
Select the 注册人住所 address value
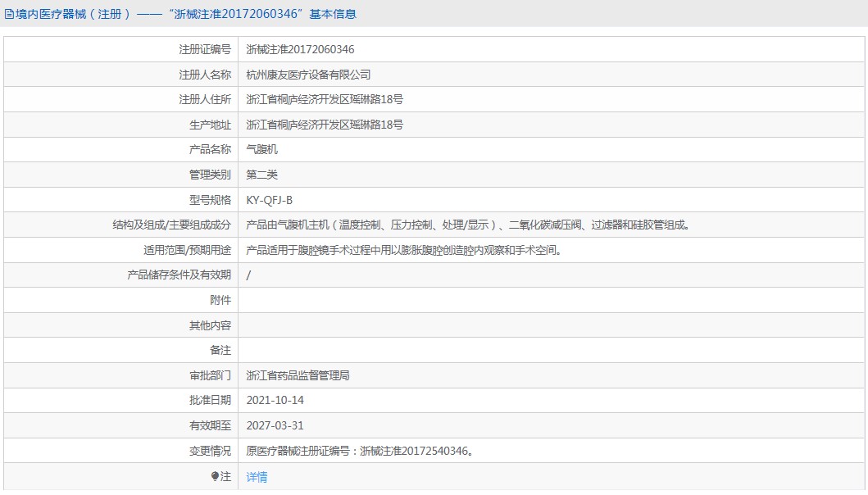[325, 100]
